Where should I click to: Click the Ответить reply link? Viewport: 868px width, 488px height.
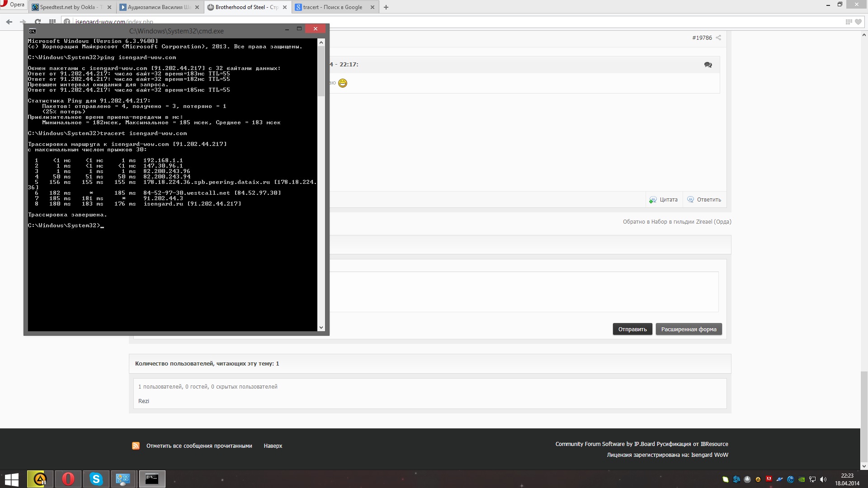tap(704, 200)
